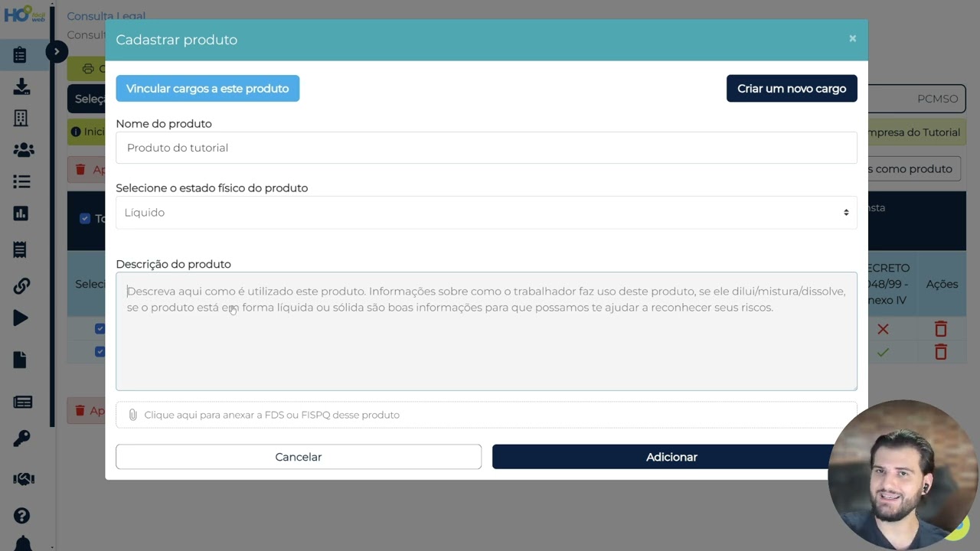This screenshot has width=980, height=551.
Task: Open the chain link sidebar icon
Action: pos(21,286)
